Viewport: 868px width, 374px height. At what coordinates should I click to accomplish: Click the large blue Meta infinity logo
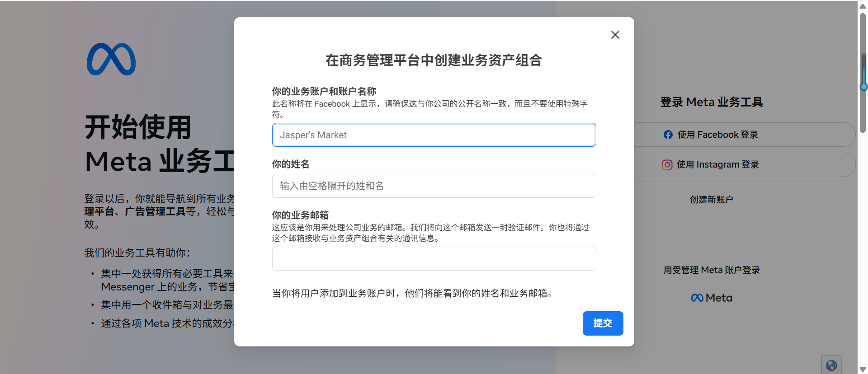point(111,59)
